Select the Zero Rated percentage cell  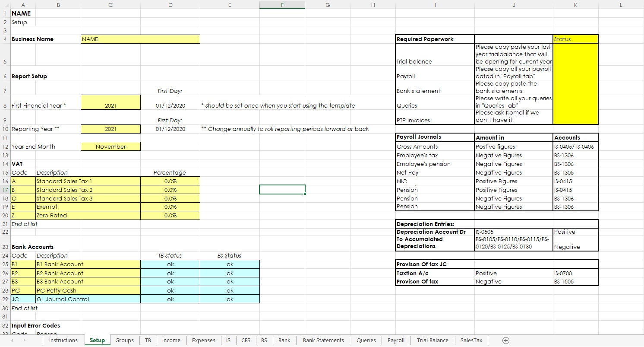(170, 215)
